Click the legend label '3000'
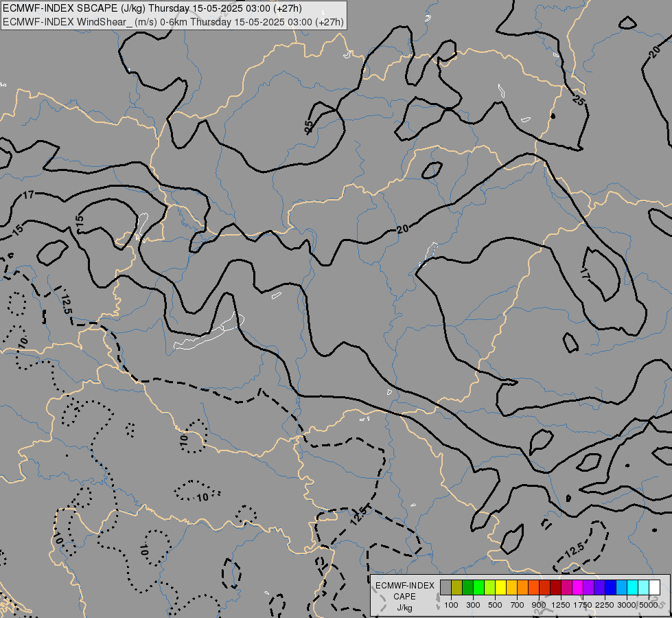The height and width of the screenshot is (618, 672). pos(627,605)
